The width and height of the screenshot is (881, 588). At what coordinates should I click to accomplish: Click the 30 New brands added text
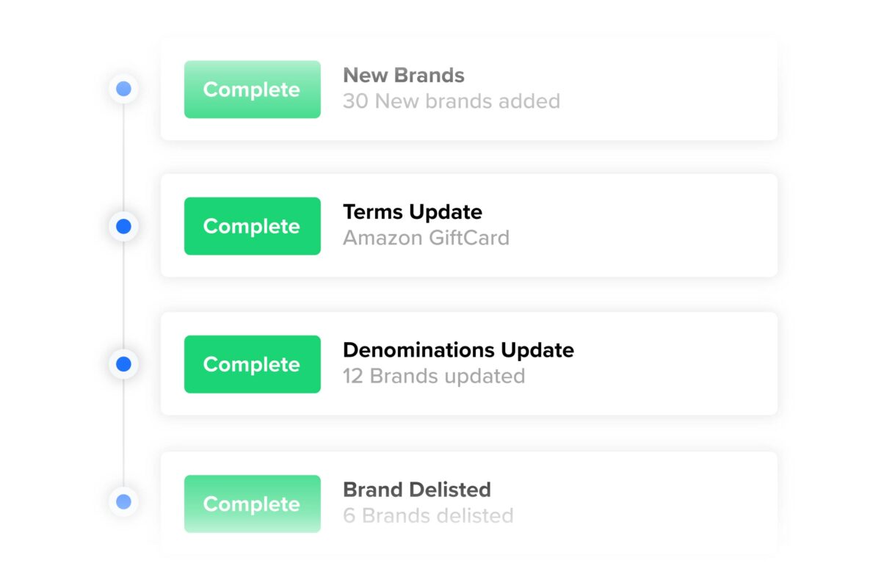point(452,101)
